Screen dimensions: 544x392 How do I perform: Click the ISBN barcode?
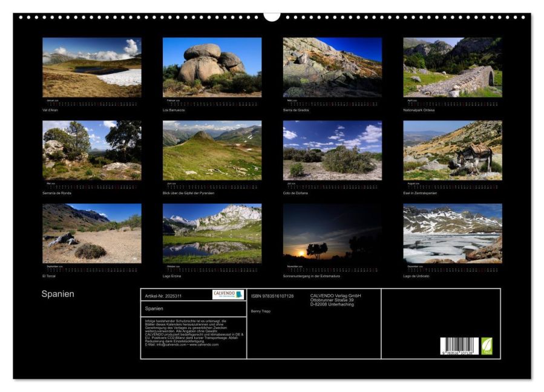pyautogui.click(x=459, y=346)
